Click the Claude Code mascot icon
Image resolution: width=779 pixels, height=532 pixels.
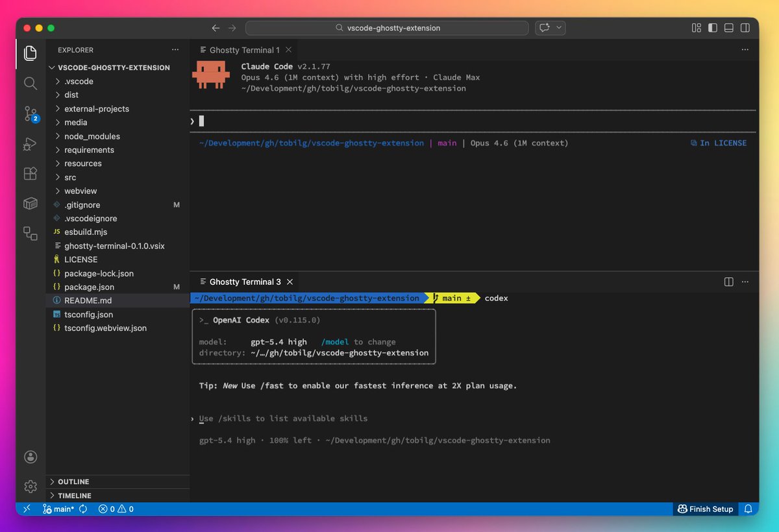[x=211, y=75]
